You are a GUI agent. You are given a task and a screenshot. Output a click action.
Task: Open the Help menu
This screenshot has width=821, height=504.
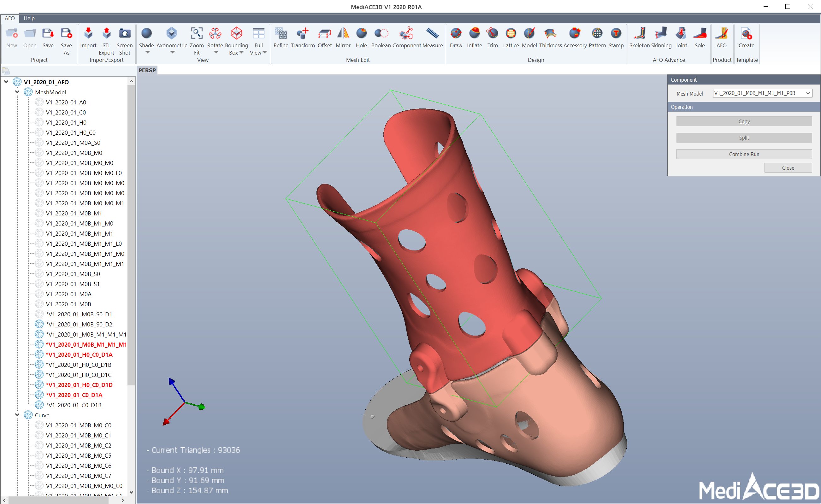point(29,18)
